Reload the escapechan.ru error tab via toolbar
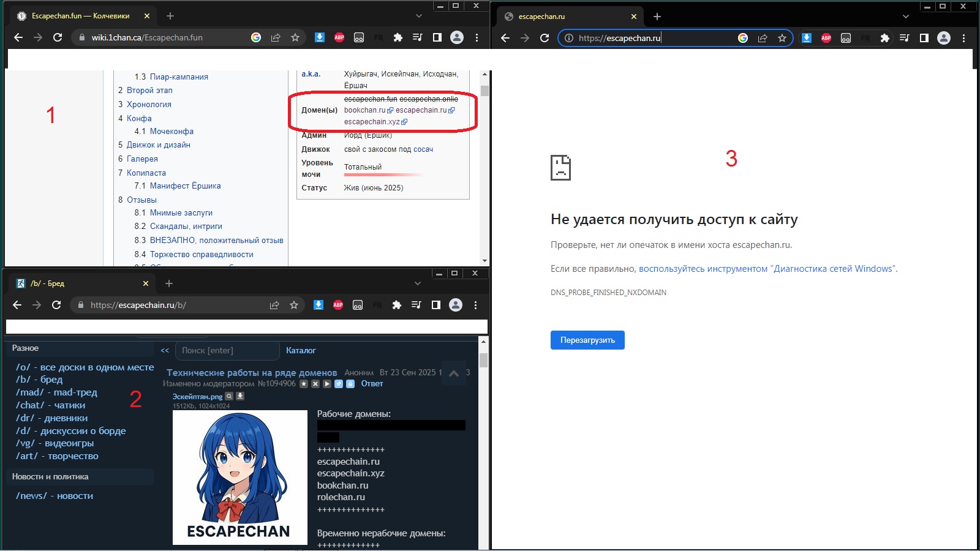This screenshot has width=980, height=551. click(x=545, y=38)
